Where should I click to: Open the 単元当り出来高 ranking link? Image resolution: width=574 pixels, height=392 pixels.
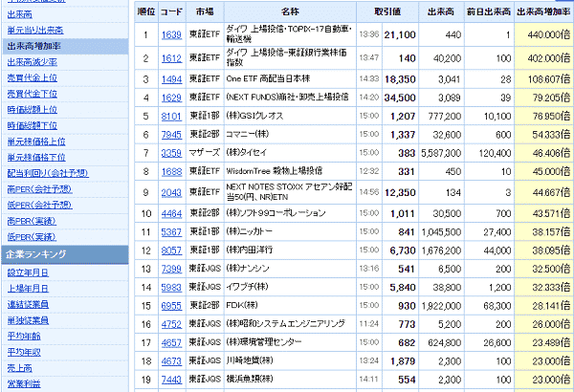pyautogui.click(x=35, y=30)
